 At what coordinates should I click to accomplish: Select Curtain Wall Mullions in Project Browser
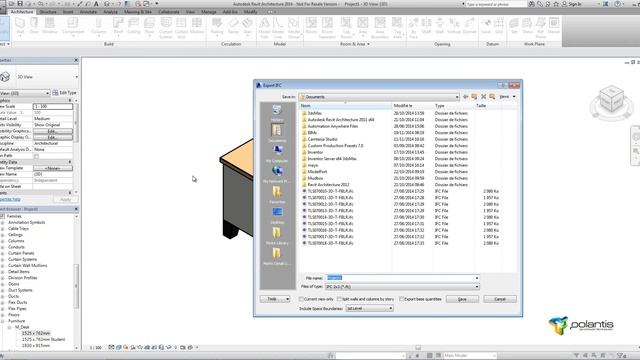pyautogui.click(x=27, y=265)
